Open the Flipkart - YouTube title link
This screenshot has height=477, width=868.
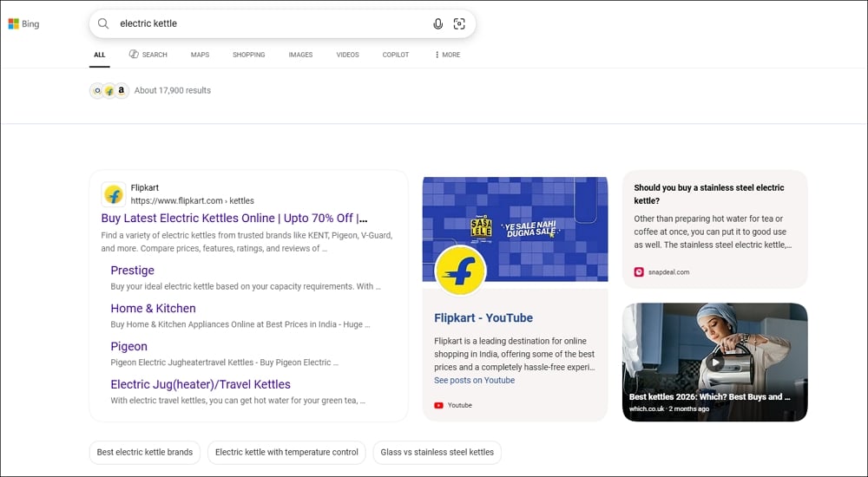tap(483, 318)
